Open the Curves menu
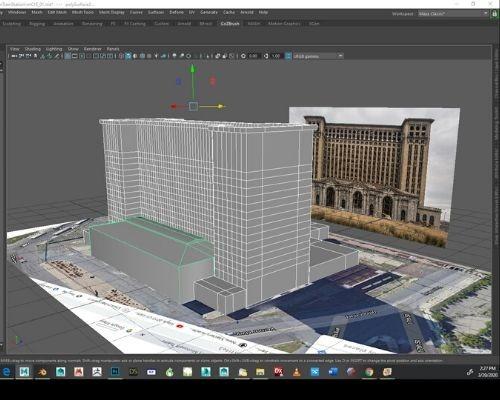 (136, 12)
